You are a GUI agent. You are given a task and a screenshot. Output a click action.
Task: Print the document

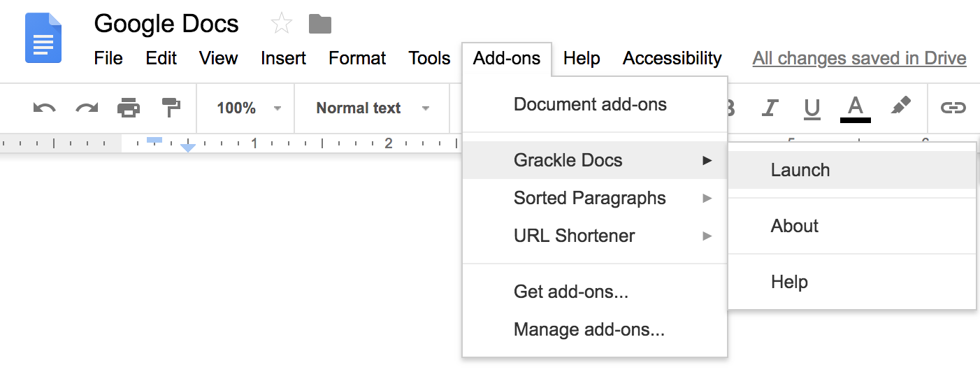point(129,108)
